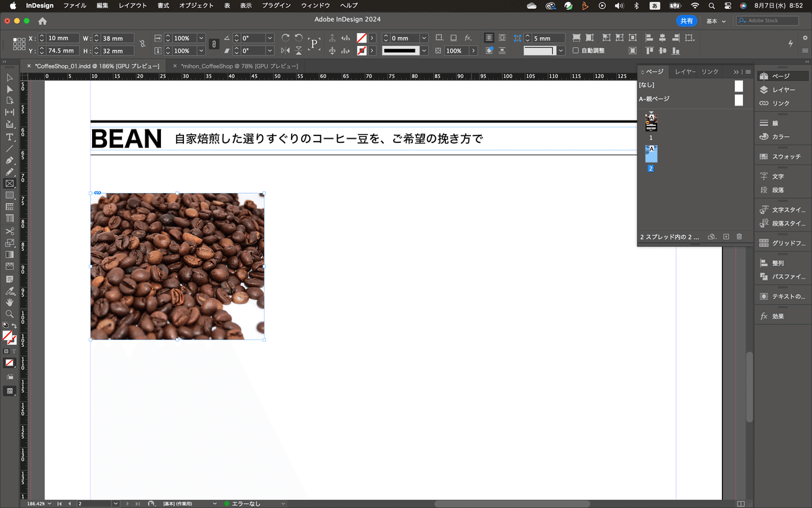Expand the stroke weight dropdown

point(424,39)
